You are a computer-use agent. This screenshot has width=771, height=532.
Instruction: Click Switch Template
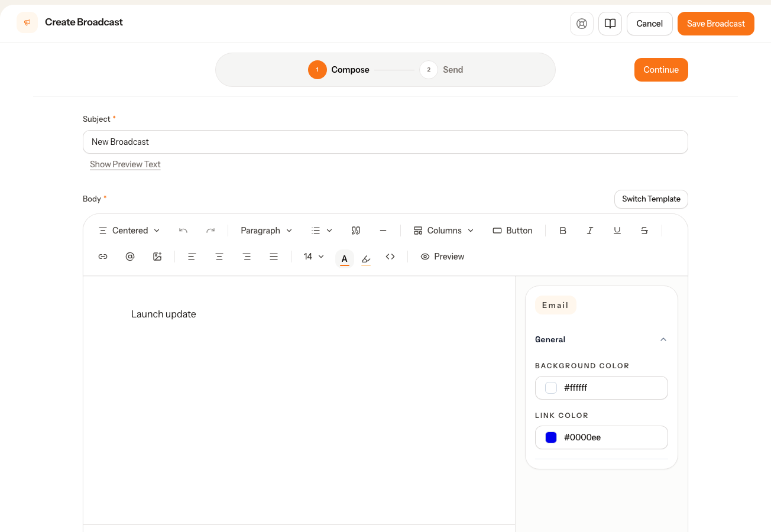(x=651, y=199)
